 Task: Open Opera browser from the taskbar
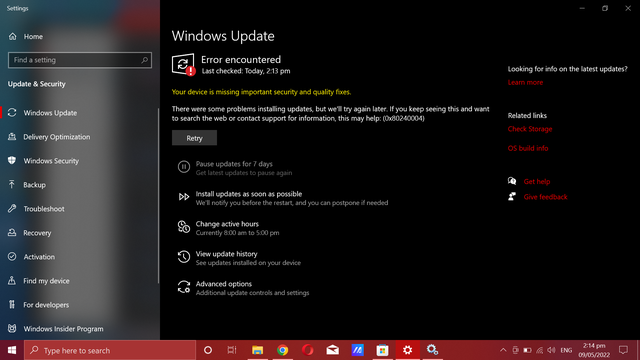click(307, 350)
